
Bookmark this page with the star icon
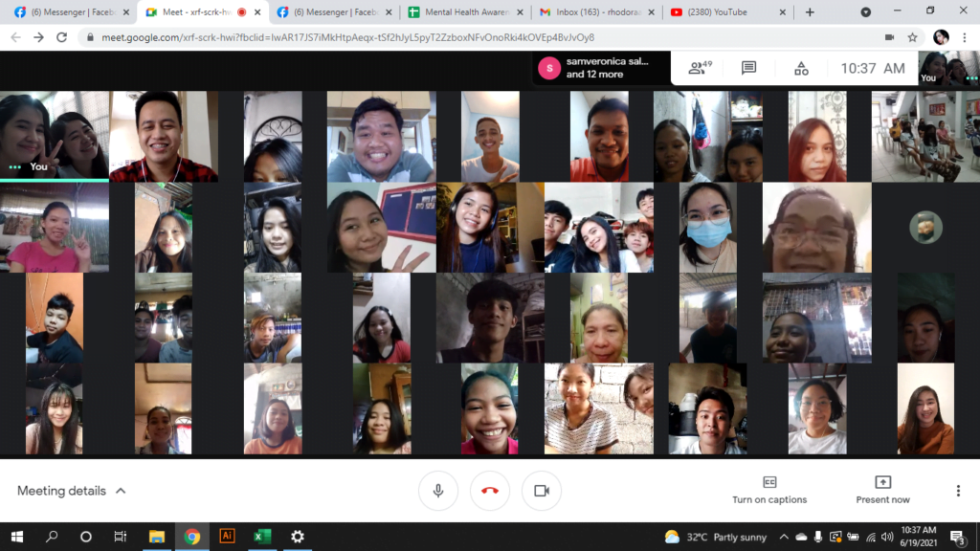point(913,37)
